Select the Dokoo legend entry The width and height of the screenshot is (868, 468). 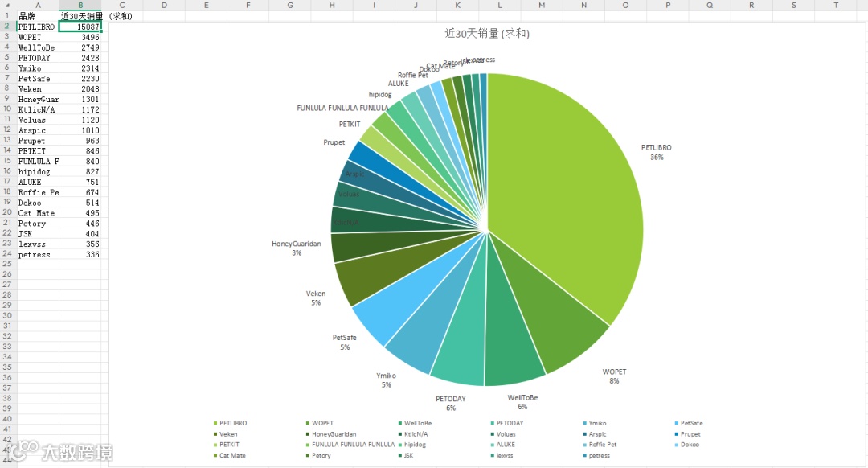[687, 445]
